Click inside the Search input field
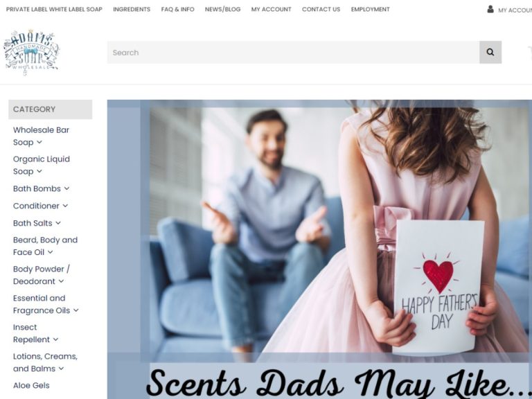 [x=294, y=52]
